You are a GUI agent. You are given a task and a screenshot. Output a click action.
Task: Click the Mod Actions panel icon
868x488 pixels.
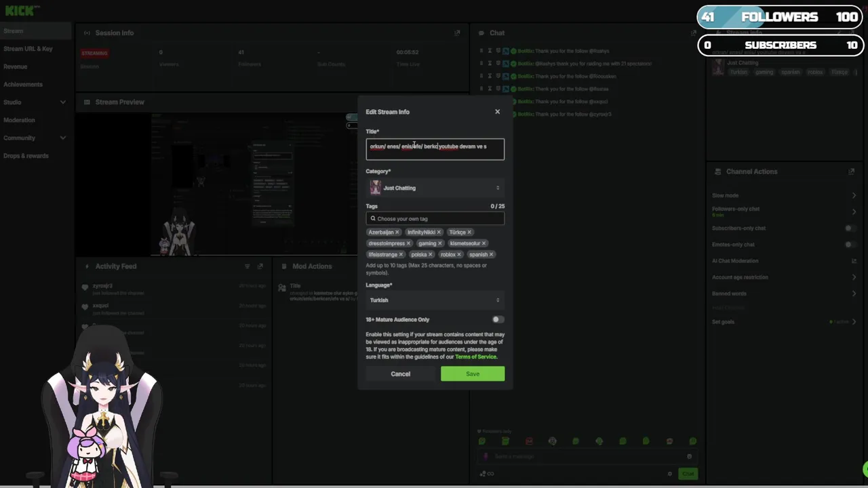pos(283,266)
